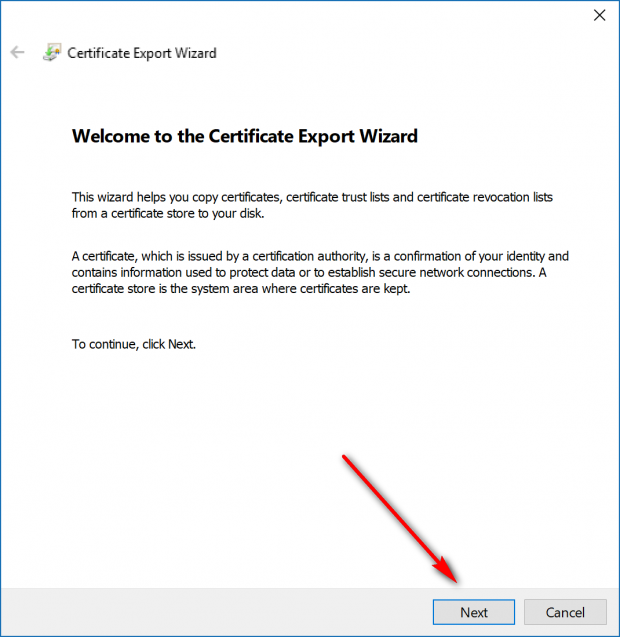This screenshot has width=620, height=637.
Task: Click the Next button
Action: pyautogui.click(x=474, y=612)
